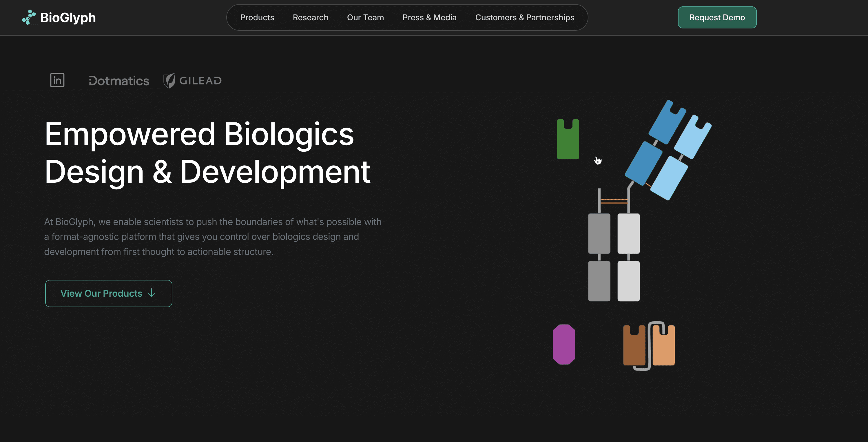Open Press & Media nav item

pos(429,17)
